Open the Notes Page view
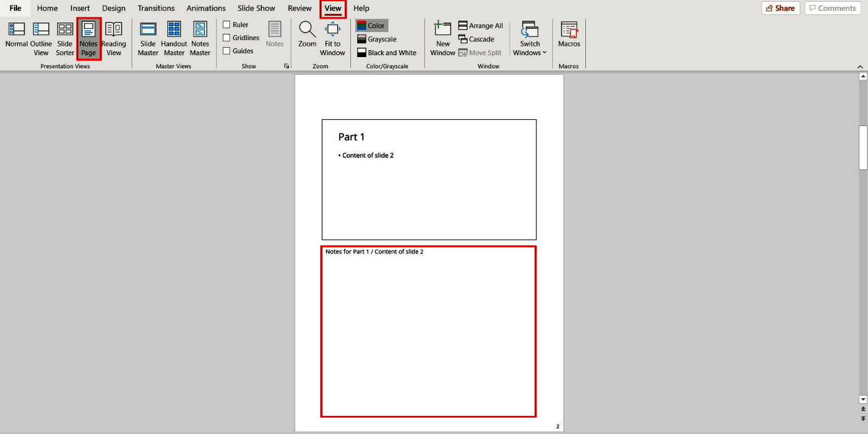The image size is (868, 434). tap(88, 36)
